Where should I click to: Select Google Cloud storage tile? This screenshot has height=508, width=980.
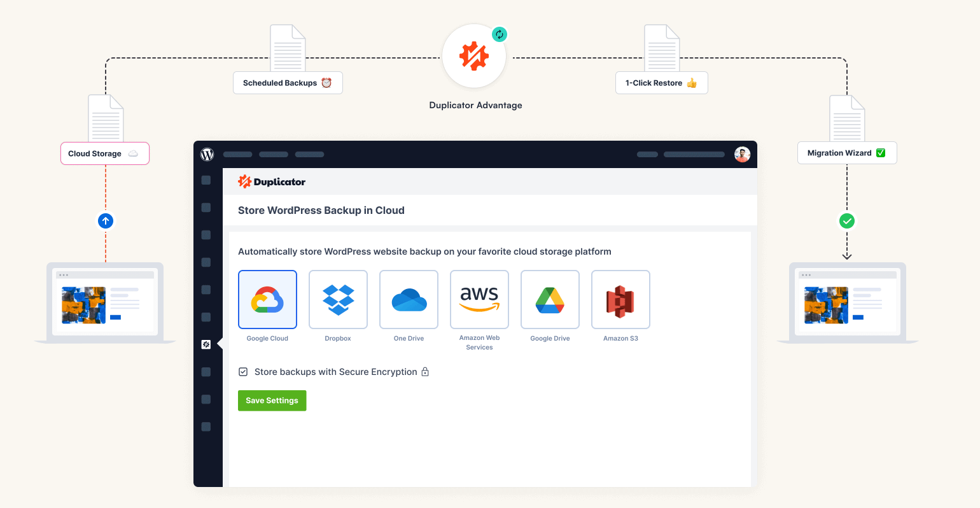pyautogui.click(x=267, y=299)
